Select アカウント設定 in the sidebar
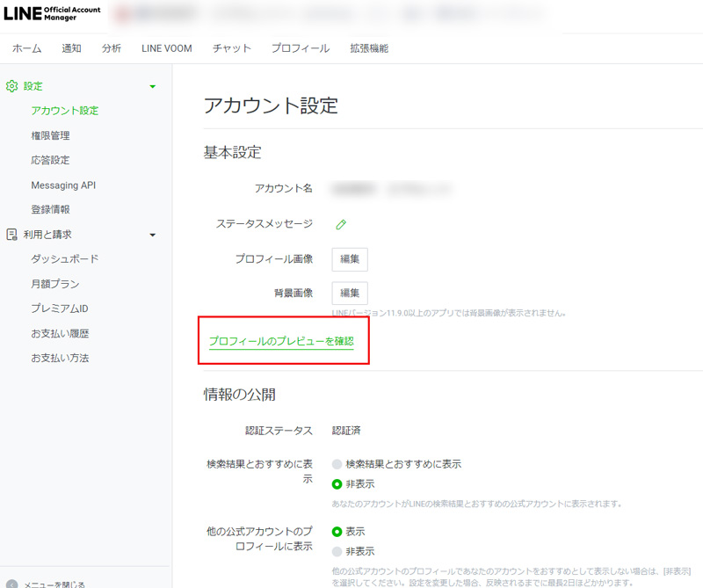The width and height of the screenshot is (703, 588). pos(64,111)
